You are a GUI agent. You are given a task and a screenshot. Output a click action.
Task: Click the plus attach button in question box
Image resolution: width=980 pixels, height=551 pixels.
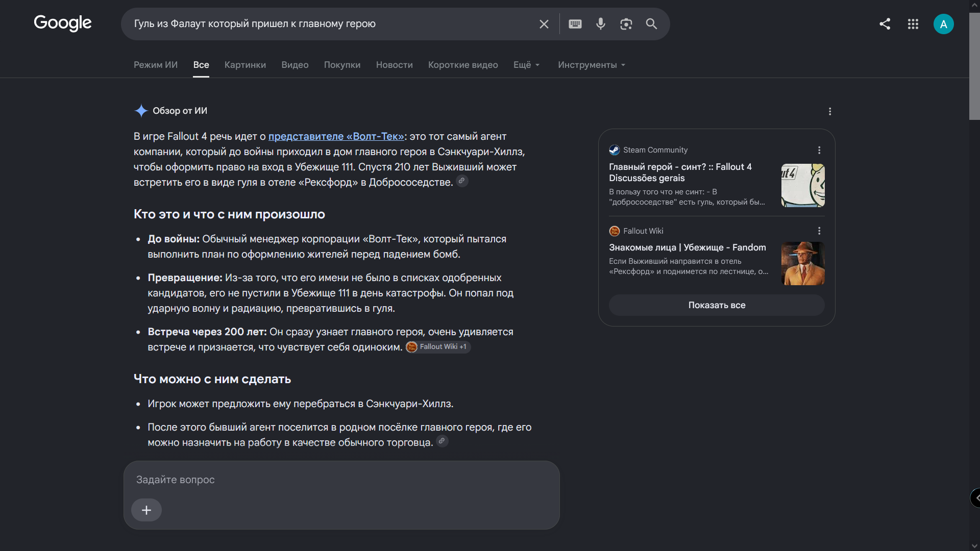click(146, 510)
